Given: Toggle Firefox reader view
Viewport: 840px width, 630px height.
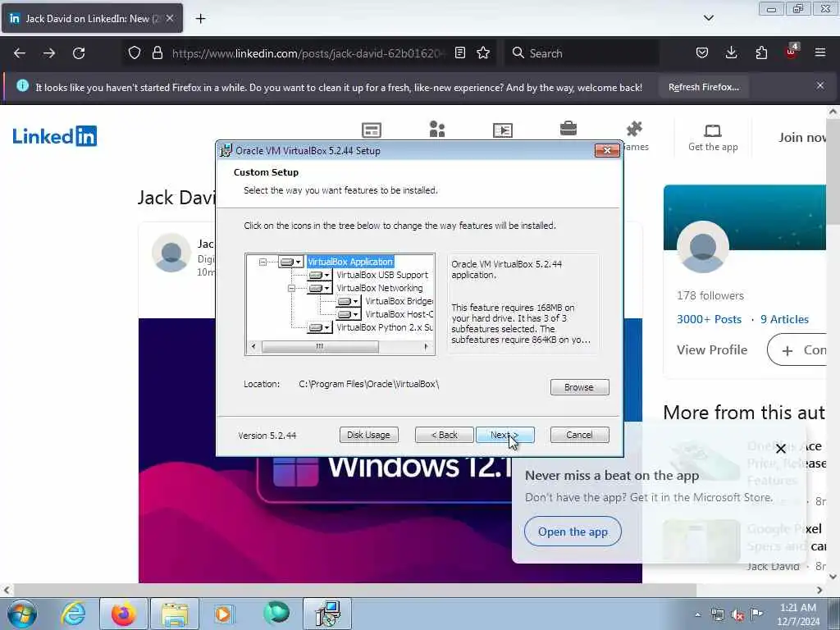Looking at the screenshot, I should (x=459, y=53).
